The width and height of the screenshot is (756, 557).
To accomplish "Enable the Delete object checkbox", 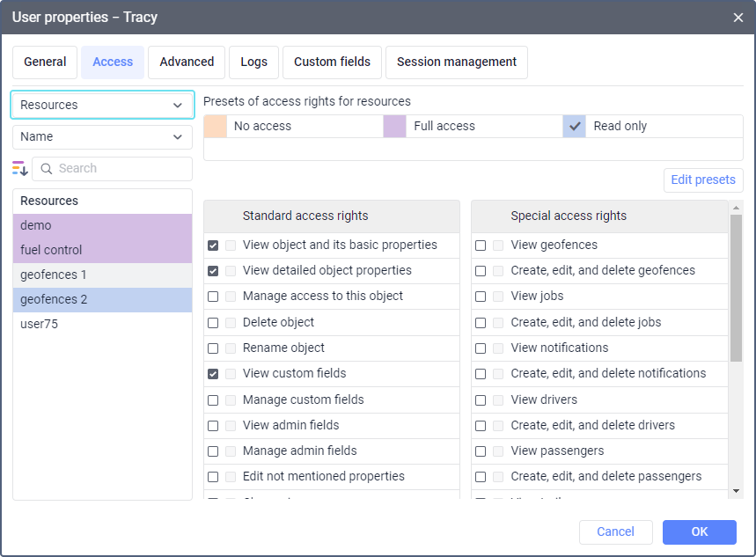I will pos(213,323).
